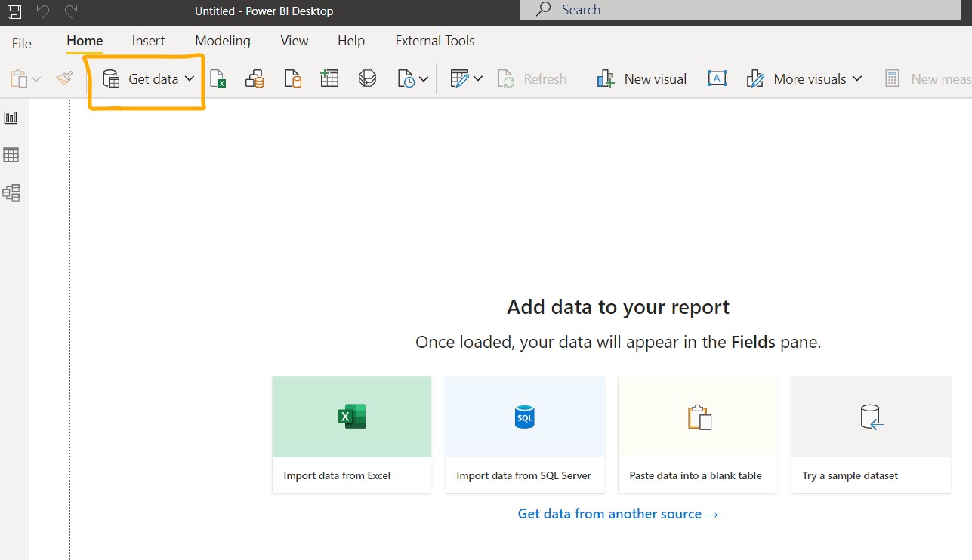Expand the Recent sources dropdown arrow

tap(424, 78)
